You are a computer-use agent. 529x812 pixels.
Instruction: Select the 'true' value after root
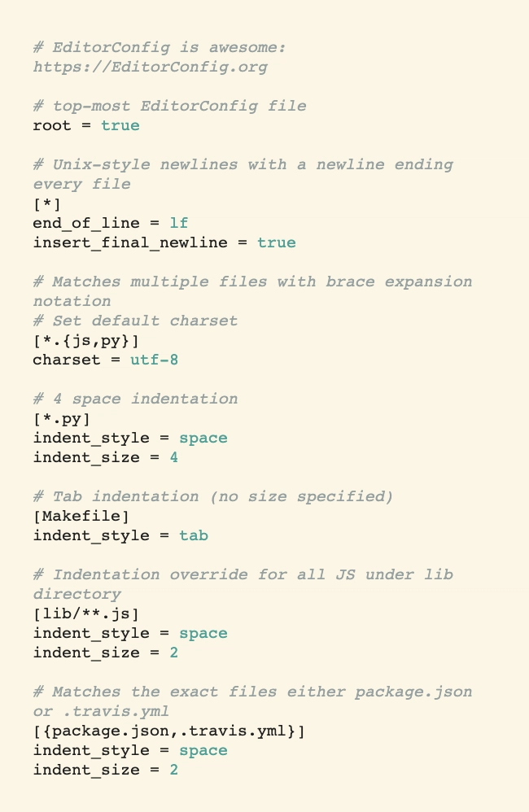(x=120, y=126)
